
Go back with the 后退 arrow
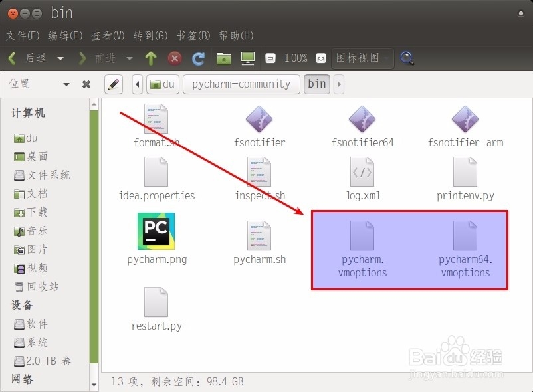pos(27,58)
